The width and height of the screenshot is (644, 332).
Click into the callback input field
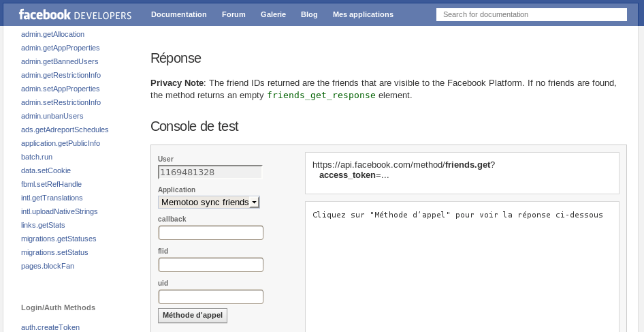pos(211,232)
